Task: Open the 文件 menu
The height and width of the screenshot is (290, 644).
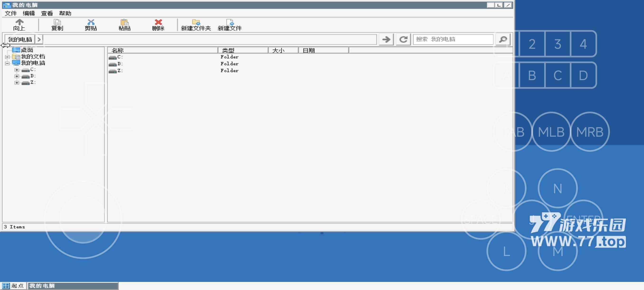Action: click(11, 13)
